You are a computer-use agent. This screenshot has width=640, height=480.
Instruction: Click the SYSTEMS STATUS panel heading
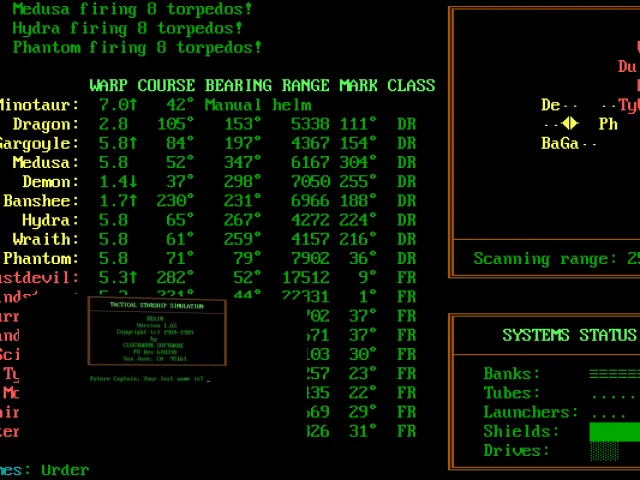[x=569, y=335]
